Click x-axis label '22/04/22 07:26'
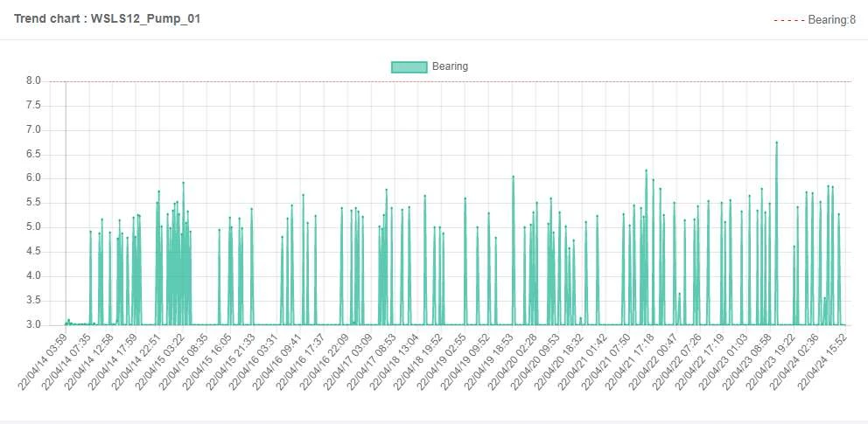Screen dimensions: 868x424 pyautogui.click(x=675, y=362)
